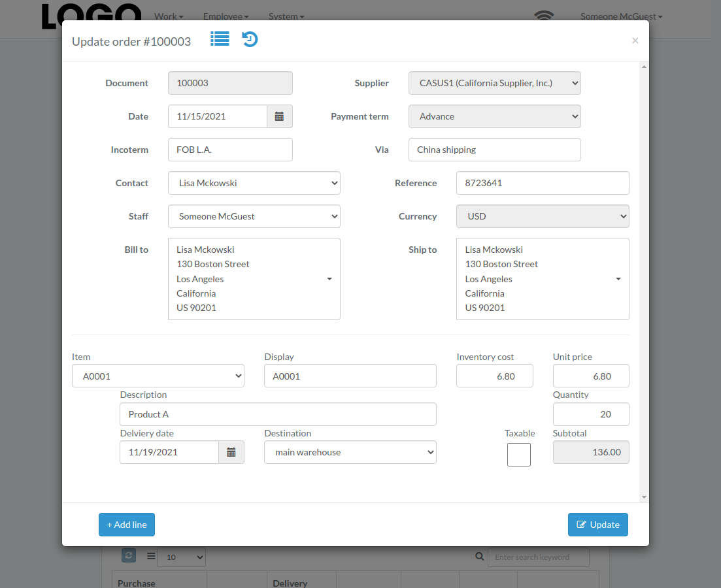Click the Wi-Fi status icon

tap(544, 16)
